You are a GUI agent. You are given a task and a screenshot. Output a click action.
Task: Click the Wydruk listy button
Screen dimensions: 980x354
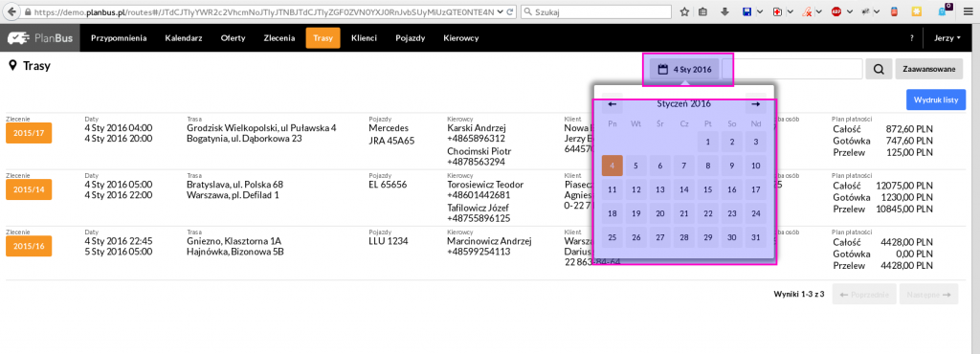coord(936,100)
